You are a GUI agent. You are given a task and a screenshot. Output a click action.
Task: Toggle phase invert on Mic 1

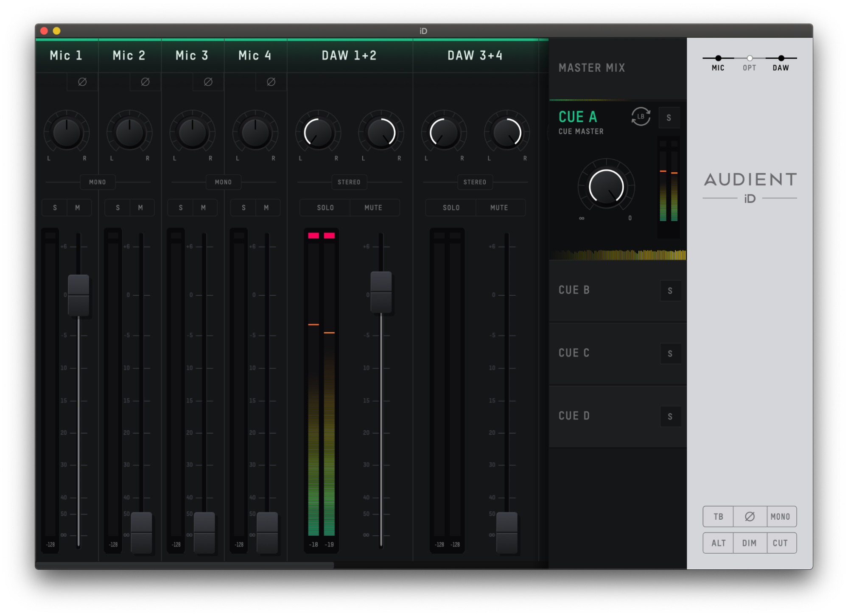(x=82, y=82)
